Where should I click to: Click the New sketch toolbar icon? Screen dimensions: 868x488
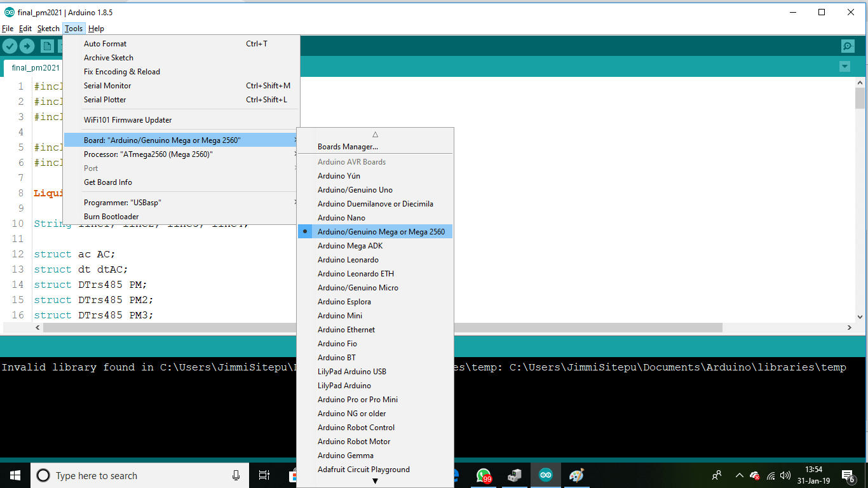pos(47,46)
